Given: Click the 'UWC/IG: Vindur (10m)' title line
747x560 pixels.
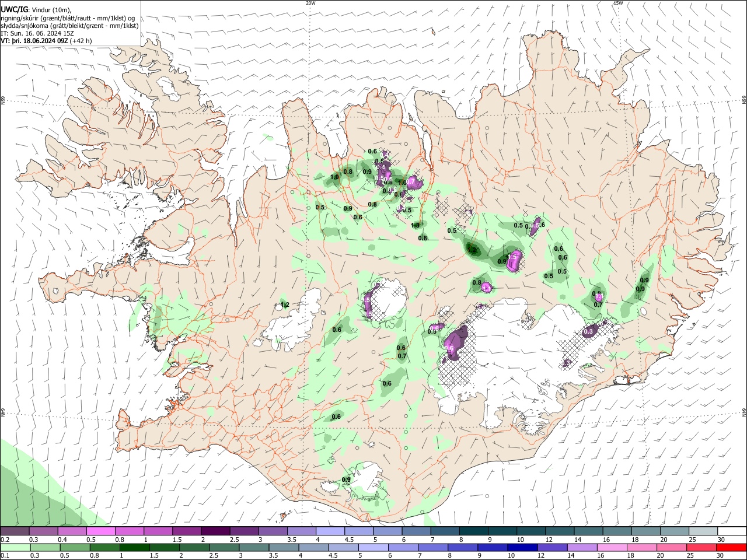Looking at the screenshot, I should tap(37, 10).
